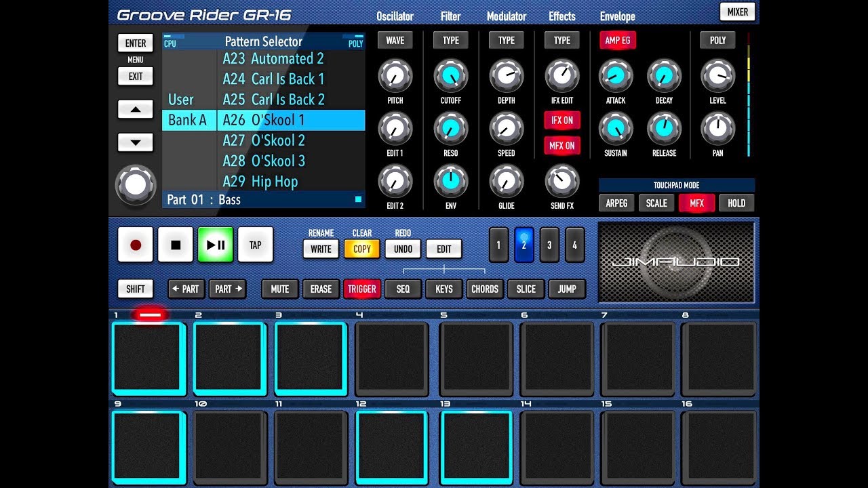This screenshot has height=488, width=868.
Task: Switch to TRIGGER pad mode
Action: tap(362, 289)
